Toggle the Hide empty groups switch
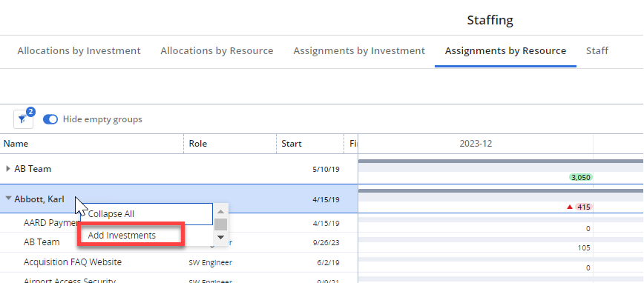 [50, 119]
